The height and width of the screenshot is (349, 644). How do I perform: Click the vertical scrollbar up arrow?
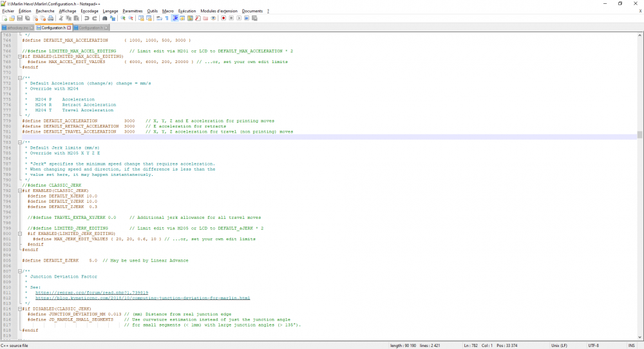(639, 35)
